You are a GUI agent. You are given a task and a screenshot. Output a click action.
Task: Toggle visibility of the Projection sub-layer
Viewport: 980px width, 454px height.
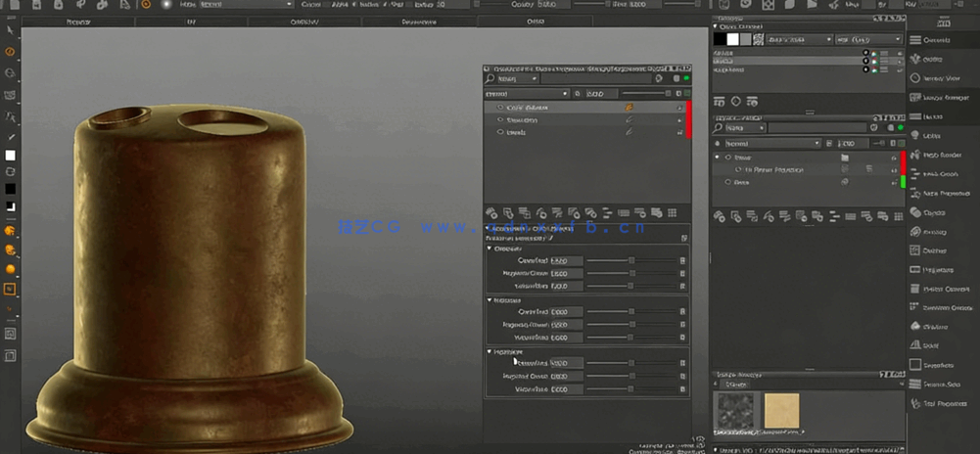739,169
